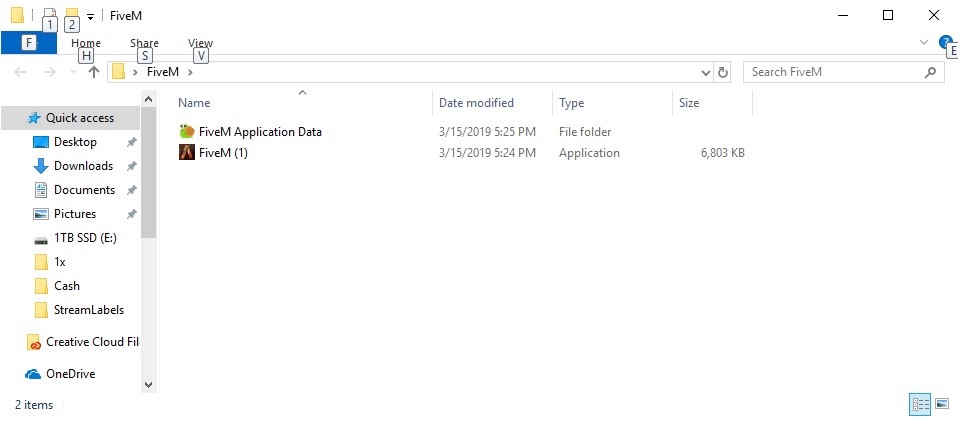This screenshot has height=429, width=966.
Task: Select Quick access in navigation pane
Action: (79, 118)
